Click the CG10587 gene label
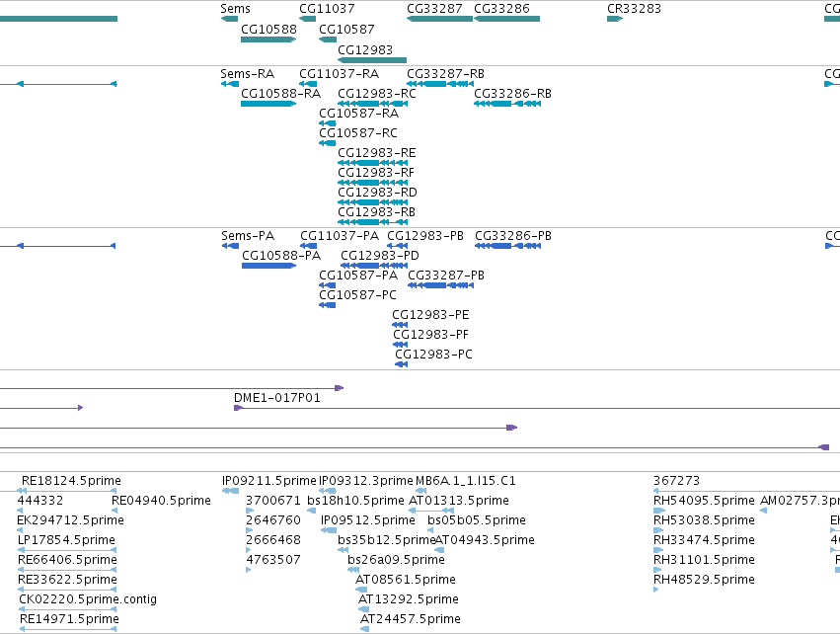The image size is (840, 634). pos(346,29)
